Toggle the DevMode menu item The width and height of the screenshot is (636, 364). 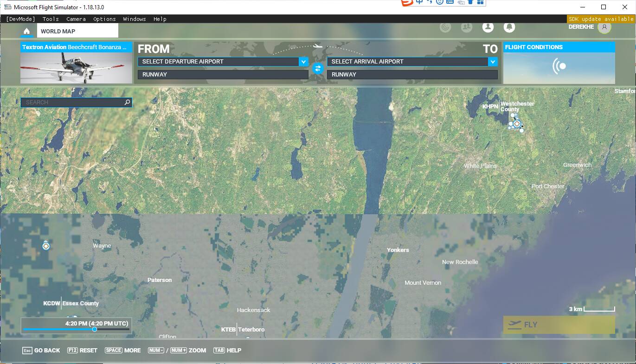20,19
